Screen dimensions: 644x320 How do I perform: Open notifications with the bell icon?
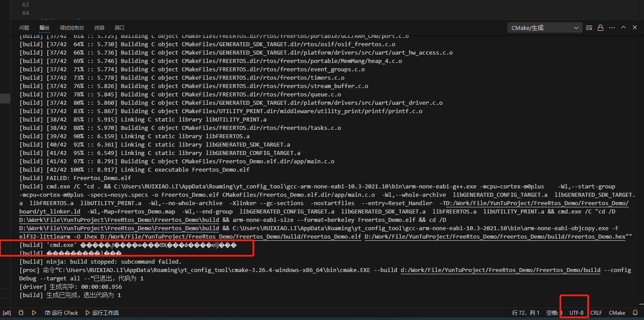point(635,313)
